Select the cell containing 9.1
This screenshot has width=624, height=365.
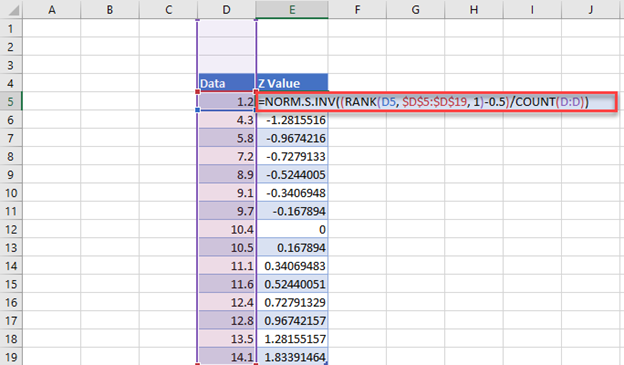coord(226,193)
